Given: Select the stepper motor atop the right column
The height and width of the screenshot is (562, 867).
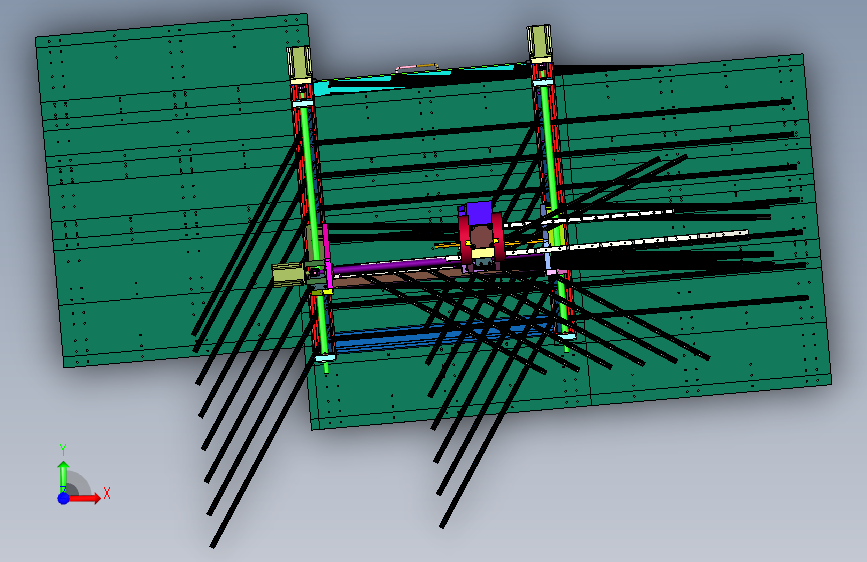Looking at the screenshot, I should 539,42.
